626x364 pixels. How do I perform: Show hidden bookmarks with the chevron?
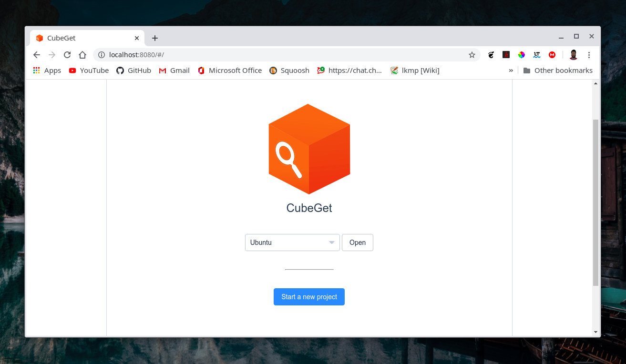tap(511, 71)
